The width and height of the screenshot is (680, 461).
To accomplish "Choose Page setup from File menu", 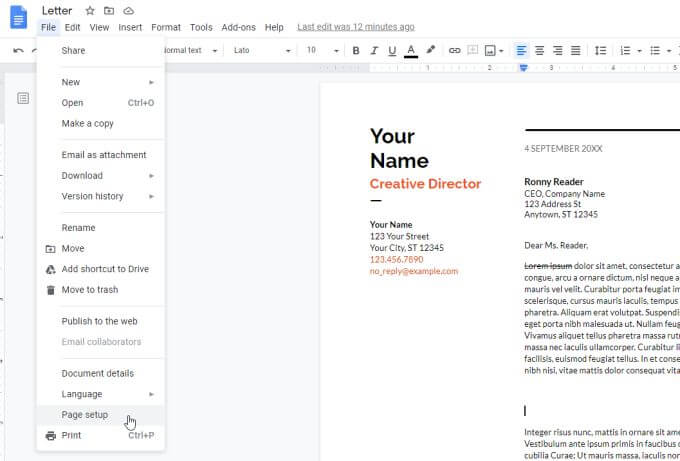I will click(85, 415).
